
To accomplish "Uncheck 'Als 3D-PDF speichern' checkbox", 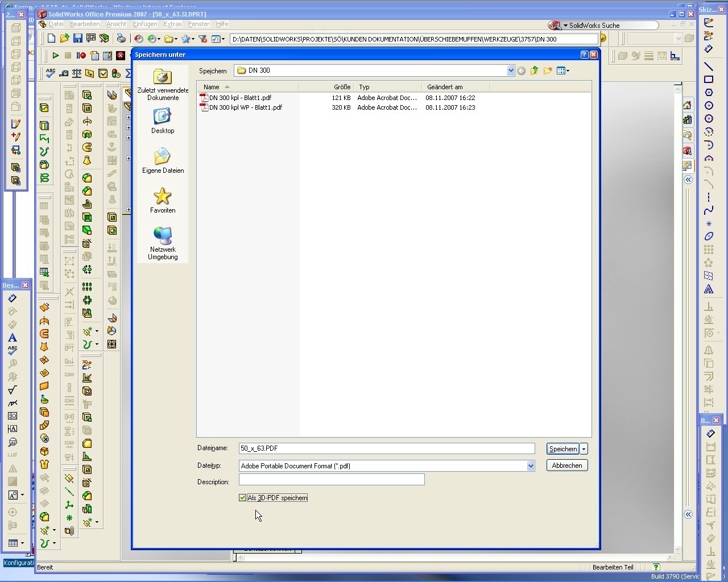I will tap(243, 498).
